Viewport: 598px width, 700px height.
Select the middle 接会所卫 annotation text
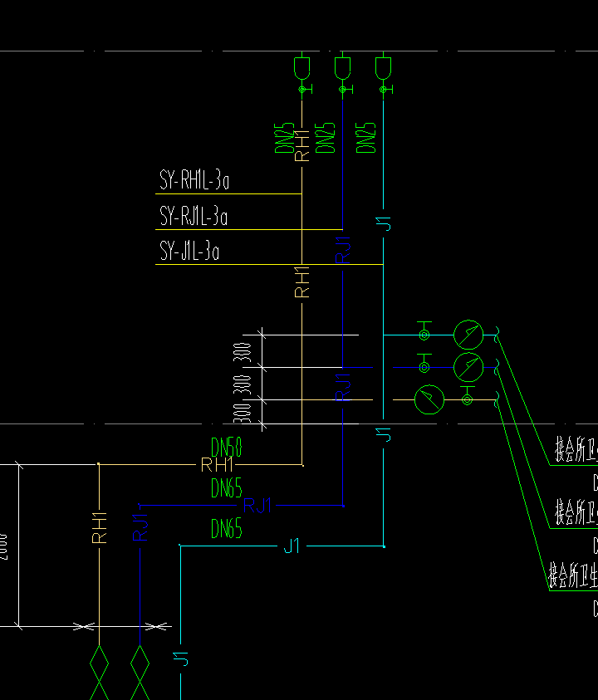(576, 512)
